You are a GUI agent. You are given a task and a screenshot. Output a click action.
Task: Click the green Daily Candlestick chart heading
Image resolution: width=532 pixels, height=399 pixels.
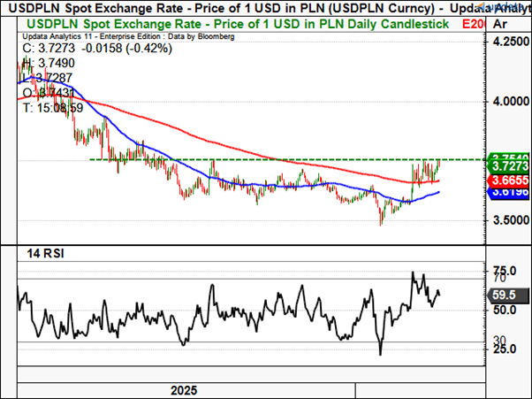click(230, 24)
